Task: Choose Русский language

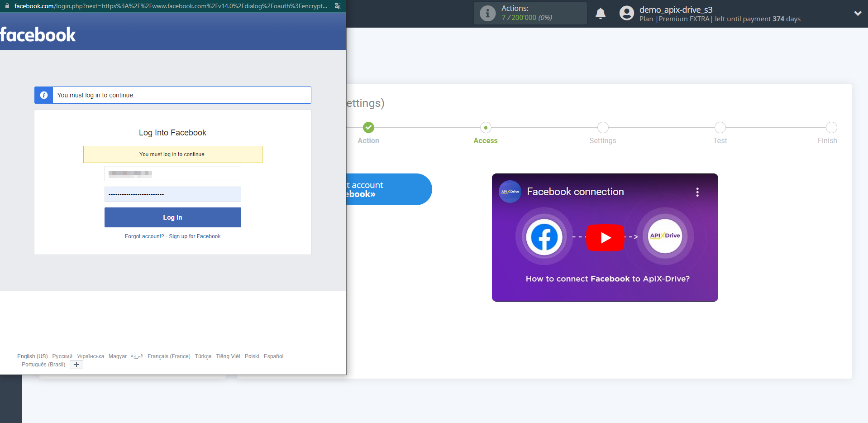Action: (62, 356)
